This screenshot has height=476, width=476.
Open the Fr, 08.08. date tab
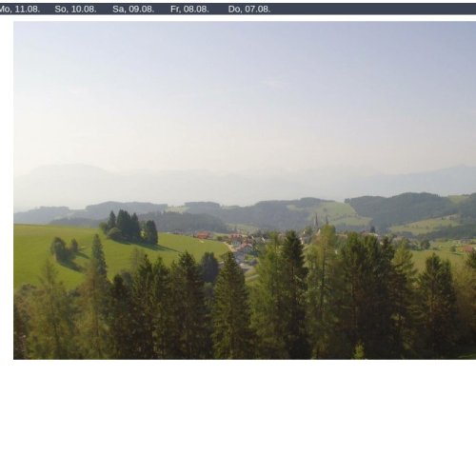[x=189, y=10]
